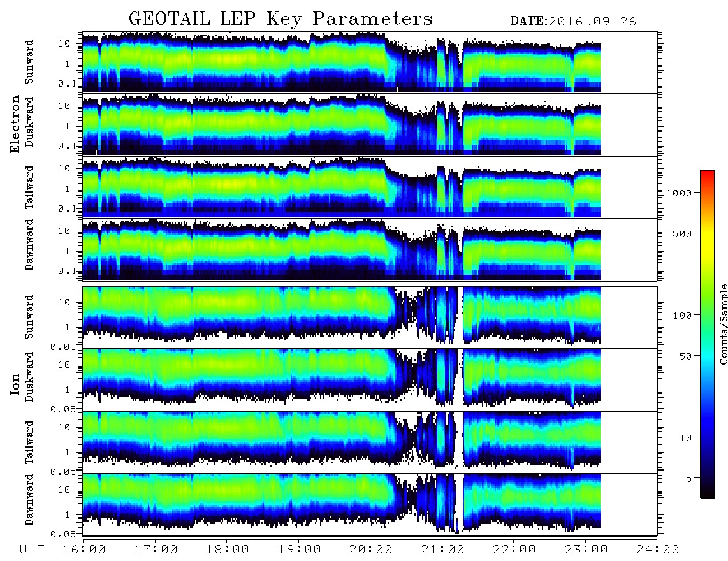Screen dimensions: 728x561
Task: Click the Electron Sunward spectrogram at 18:00
Action: [x=226, y=62]
